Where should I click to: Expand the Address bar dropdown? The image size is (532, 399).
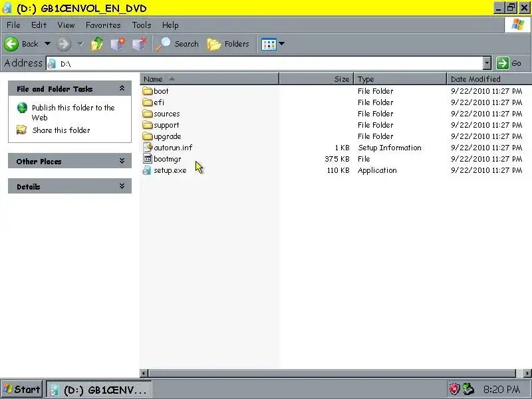pos(487,63)
